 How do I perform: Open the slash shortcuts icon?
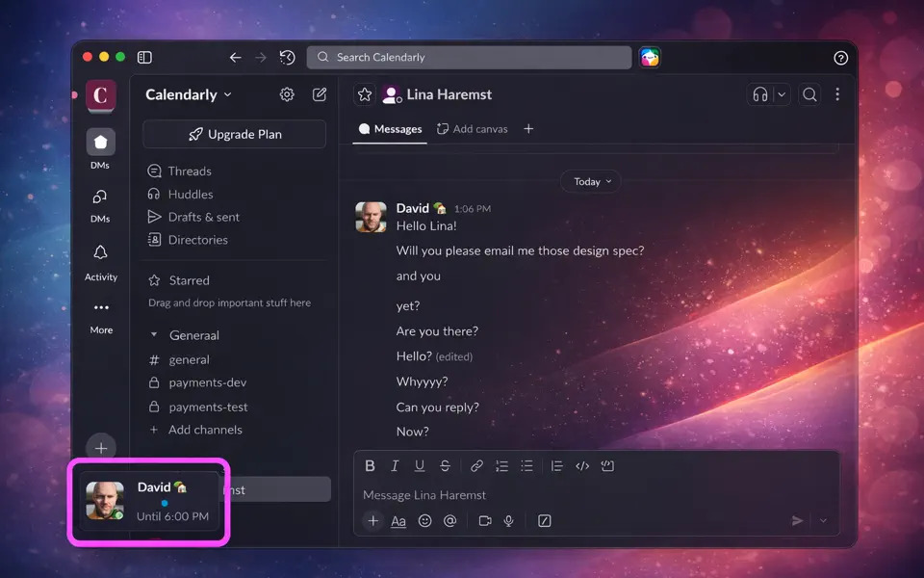(545, 521)
